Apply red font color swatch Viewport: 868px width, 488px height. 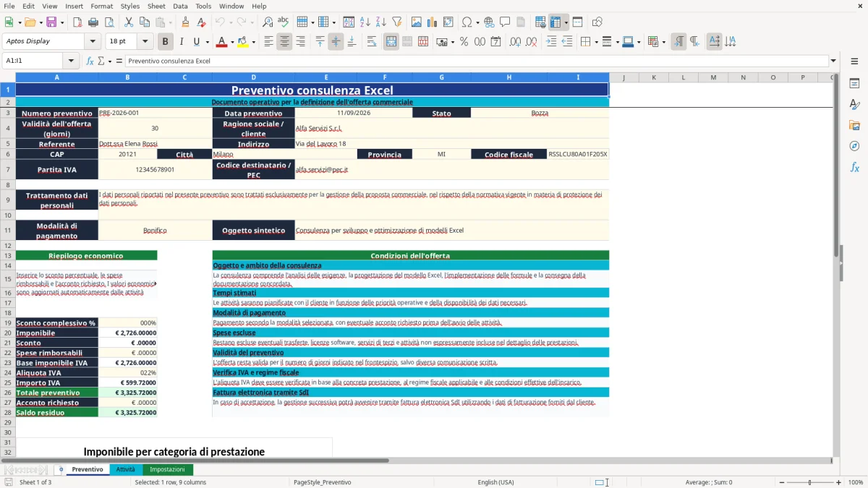pos(221,42)
